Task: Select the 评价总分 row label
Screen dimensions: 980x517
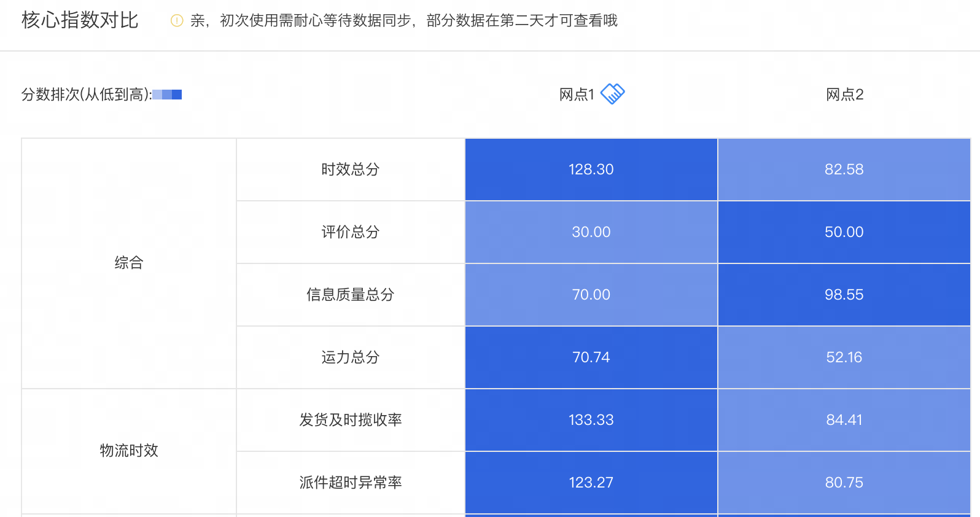Action: 351,232
